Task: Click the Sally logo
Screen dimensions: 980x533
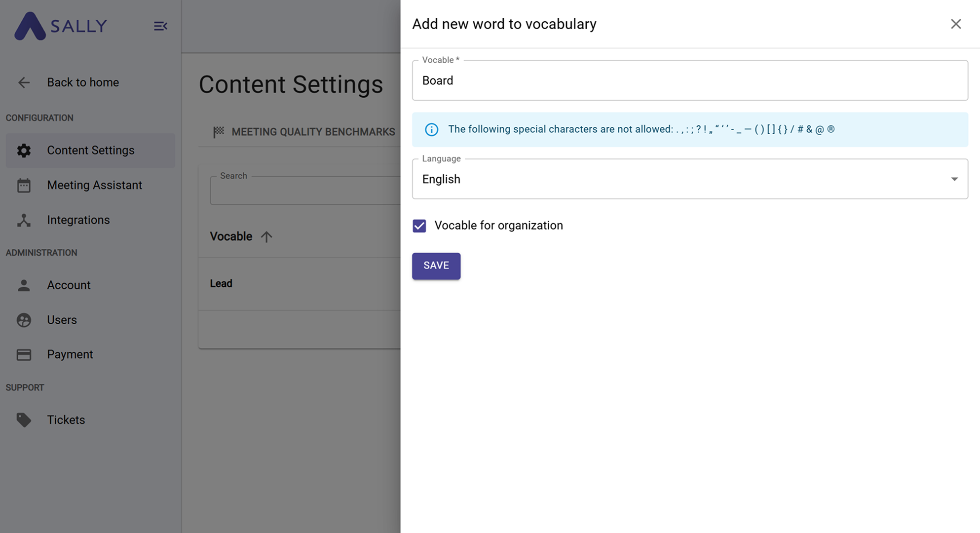Action: coord(61,26)
